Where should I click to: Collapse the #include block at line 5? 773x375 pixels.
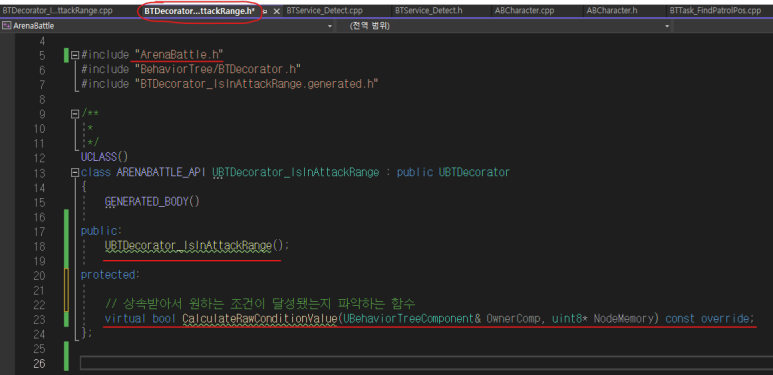coord(75,55)
